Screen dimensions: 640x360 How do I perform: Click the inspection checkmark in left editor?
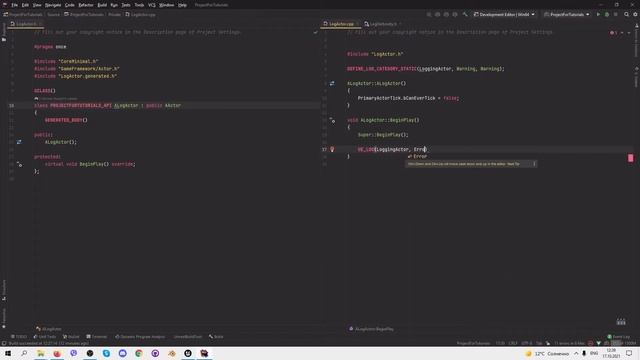tap(316, 32)
